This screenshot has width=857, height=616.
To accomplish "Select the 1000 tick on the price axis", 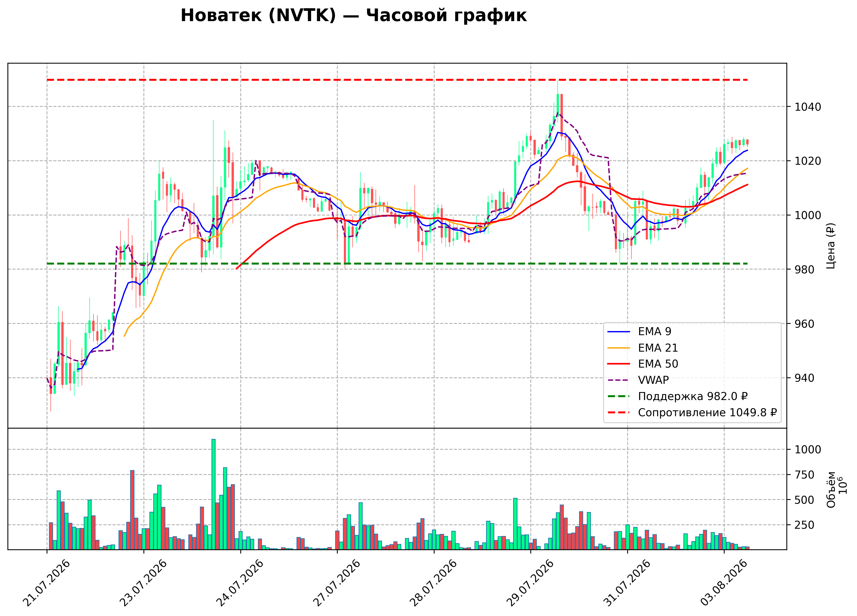I will pos(808,215).
